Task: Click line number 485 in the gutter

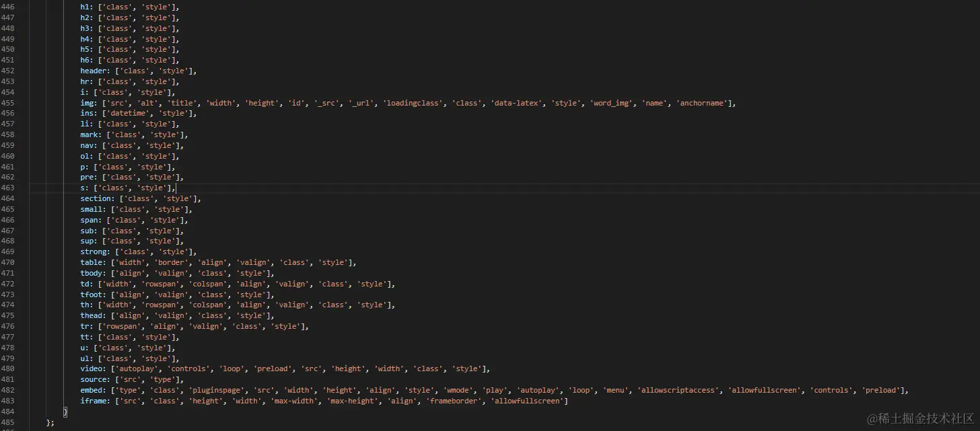Action: click(7, 422)
